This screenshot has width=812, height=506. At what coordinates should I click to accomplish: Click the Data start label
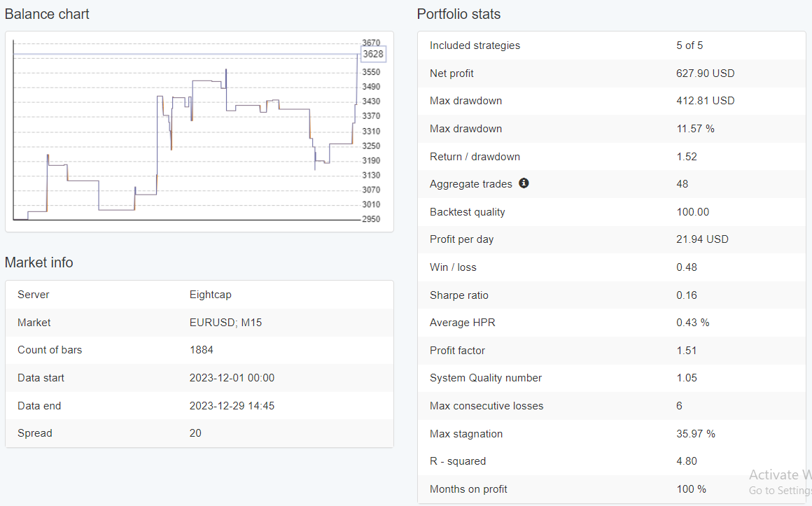coord(41,378)
